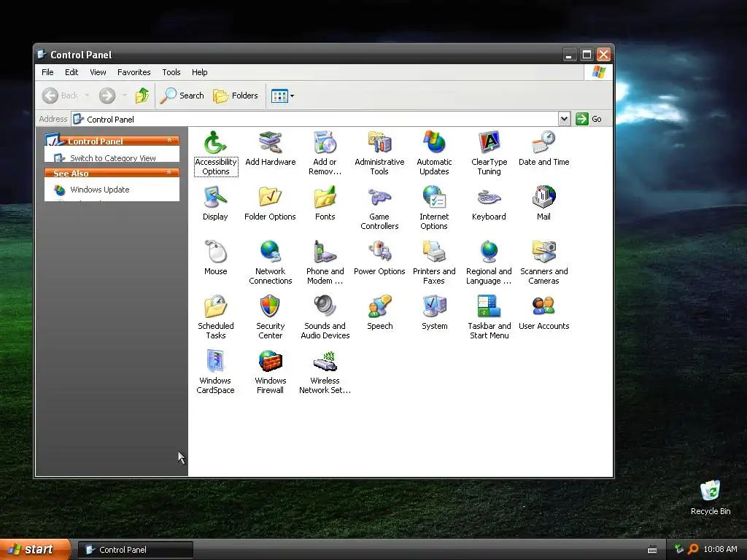The image size is (747, 560).
Task: Open Windows CardSpace icon
Action: pyautogui.click(x=215, y=362)
